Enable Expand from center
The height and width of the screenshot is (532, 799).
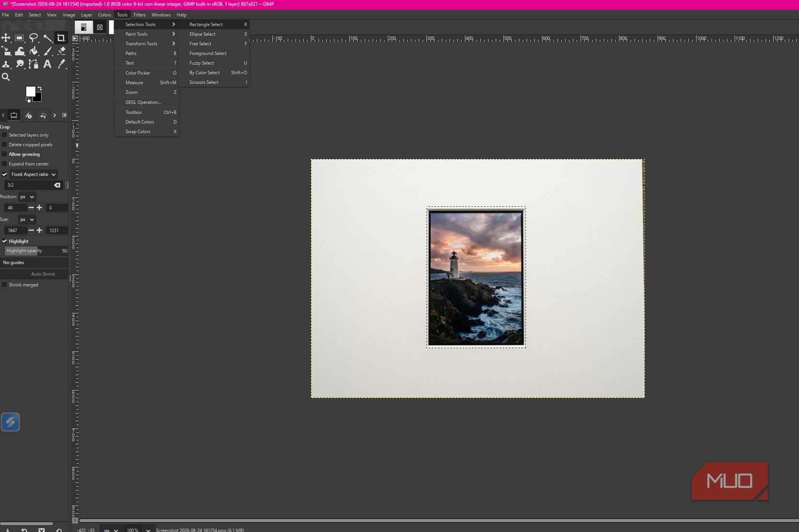coord(4,164)
